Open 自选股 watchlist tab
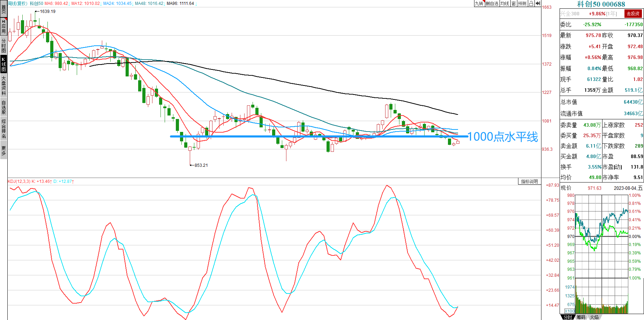This screenshot has width=644, height=320. [3, 107]
